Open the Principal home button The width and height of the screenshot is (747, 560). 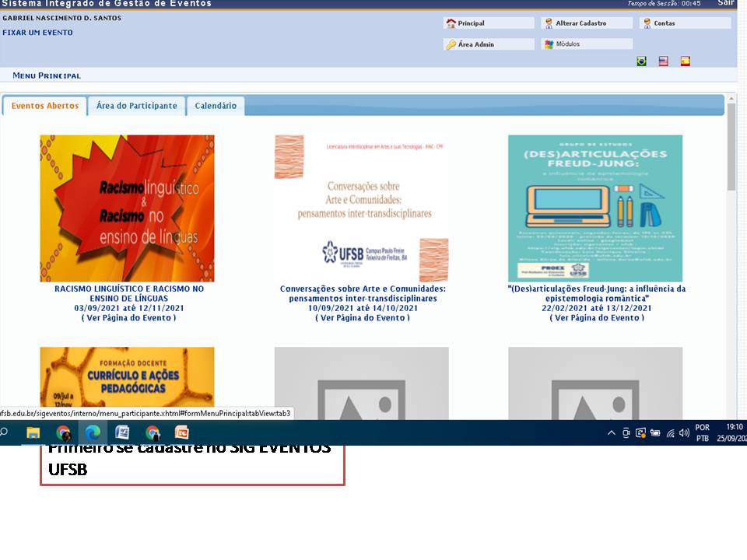coord(489,23)
